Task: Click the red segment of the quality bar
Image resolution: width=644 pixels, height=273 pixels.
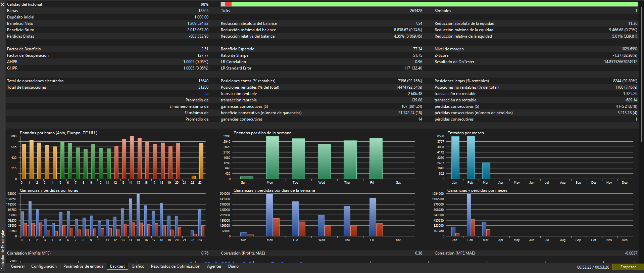Action: click(228, 4)
